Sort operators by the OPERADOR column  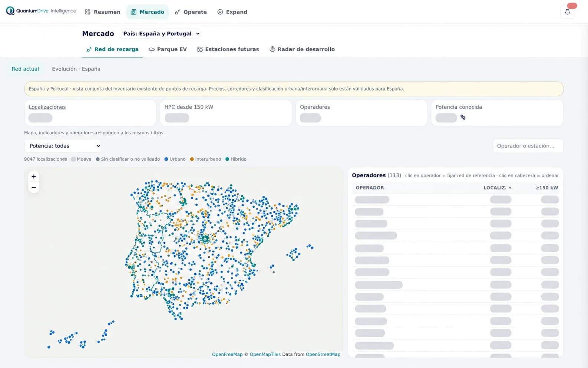coord(370,188)
